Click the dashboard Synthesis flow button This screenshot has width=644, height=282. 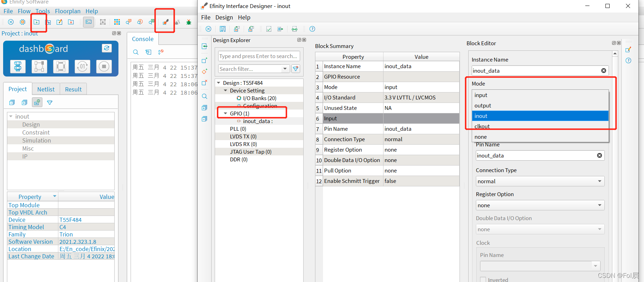pos(18,66)
